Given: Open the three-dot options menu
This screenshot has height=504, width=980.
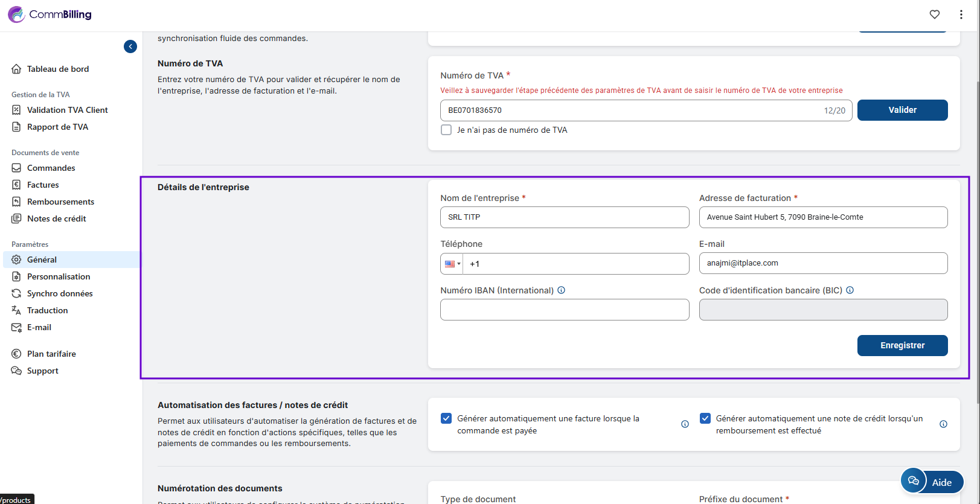Looking at the screenshot, I should tap(961, 14).
